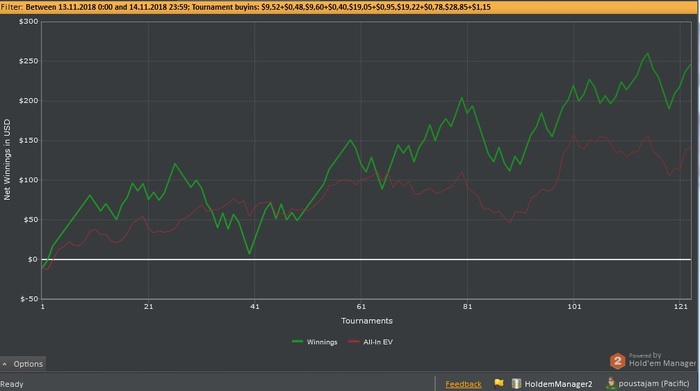Click the $0 y-axis label
The width and height of the screenshot is (700, 391).
tap(33, 259)
